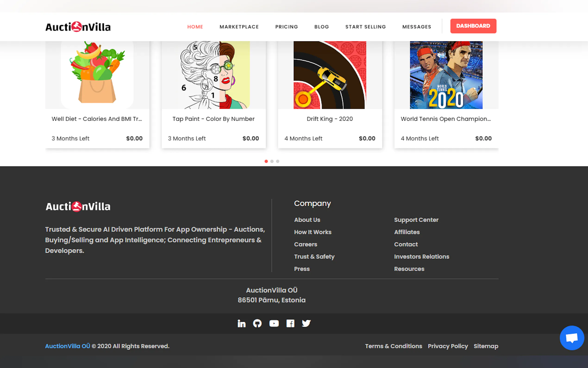
Task: Open the blue live chat bubble
Action: [x=572, y=338]
